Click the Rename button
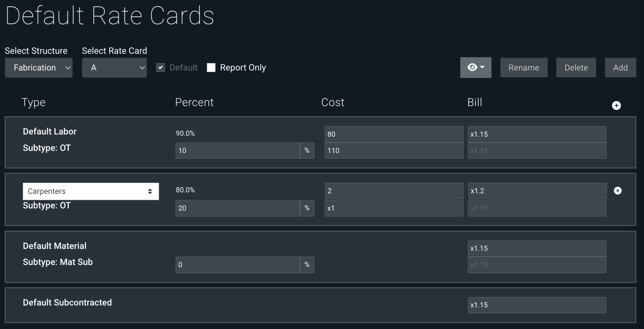The width and height of the screenshot is (644, 329). pyautogui.click(x=524, y=67)
